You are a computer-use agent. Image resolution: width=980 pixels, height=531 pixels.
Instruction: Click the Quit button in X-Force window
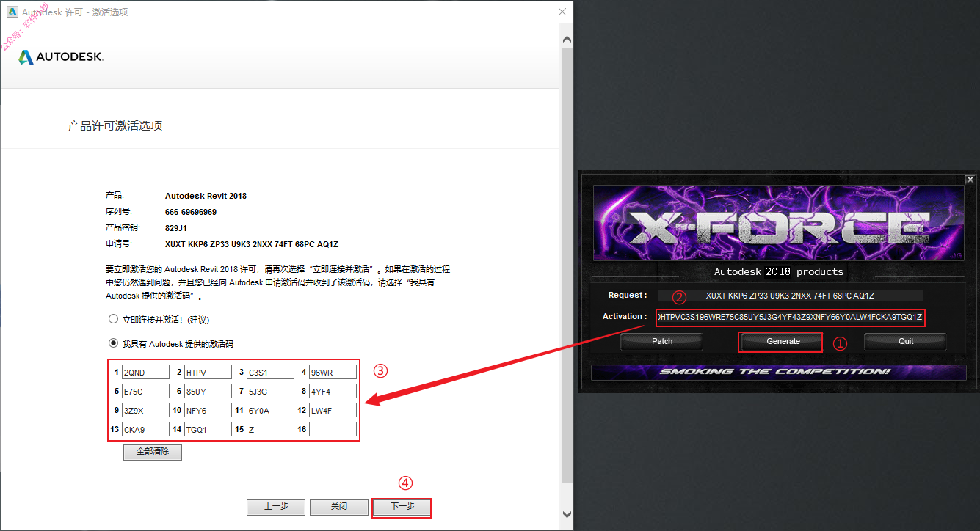[906, 341]
